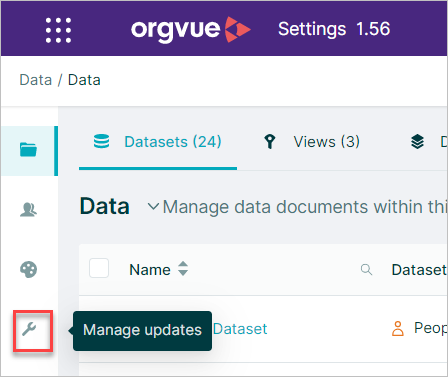The height and width of the screenshot is (377, 448).
Task: Sort by Name column arrows
Action: tap(183, 268)
